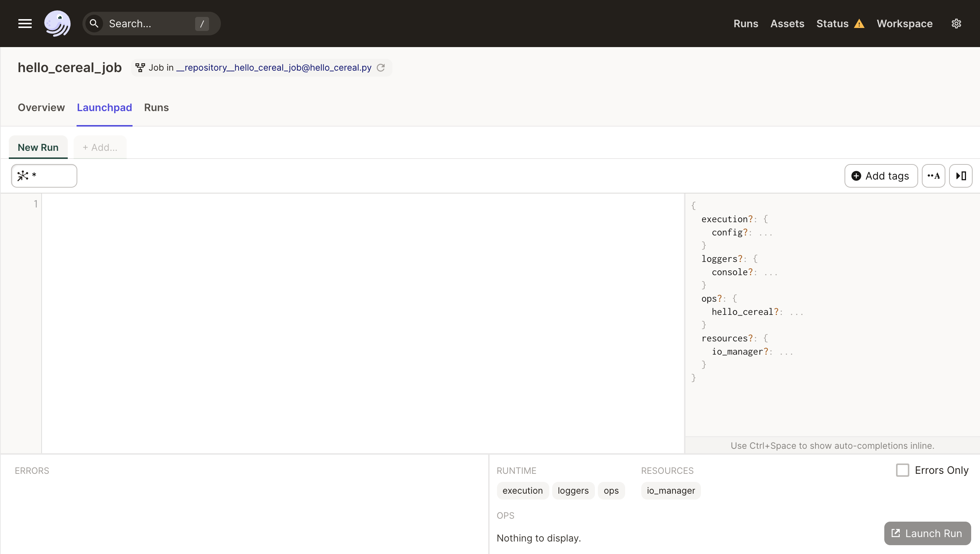Switch to the Overview tab
Screen dimensions: 980x554
(x=41, y=108)
